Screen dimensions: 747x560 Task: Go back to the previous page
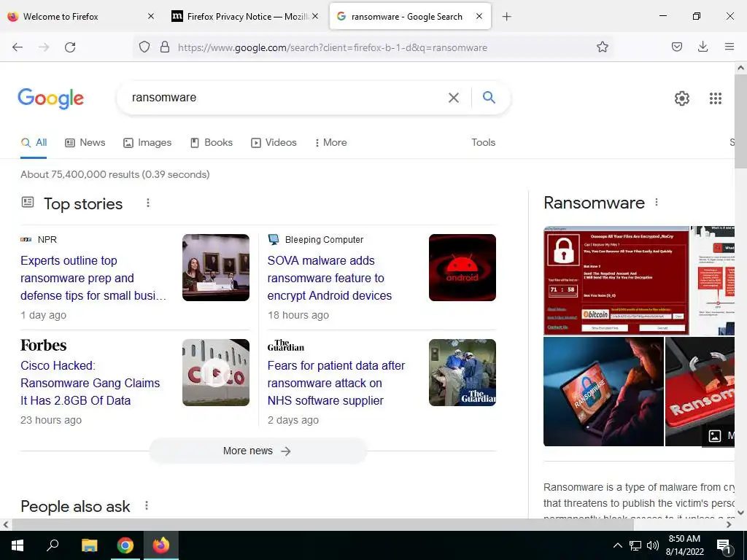tap(18, 47)
